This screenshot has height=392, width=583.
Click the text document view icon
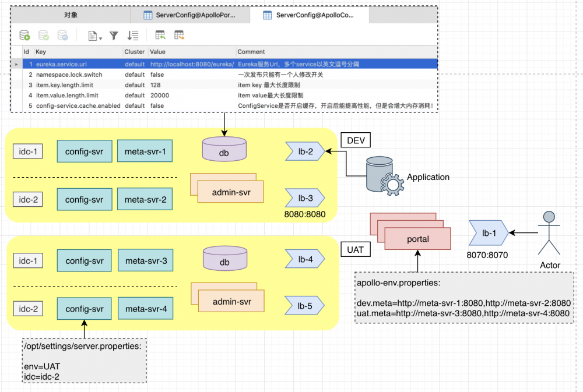[x=92, y=36]
